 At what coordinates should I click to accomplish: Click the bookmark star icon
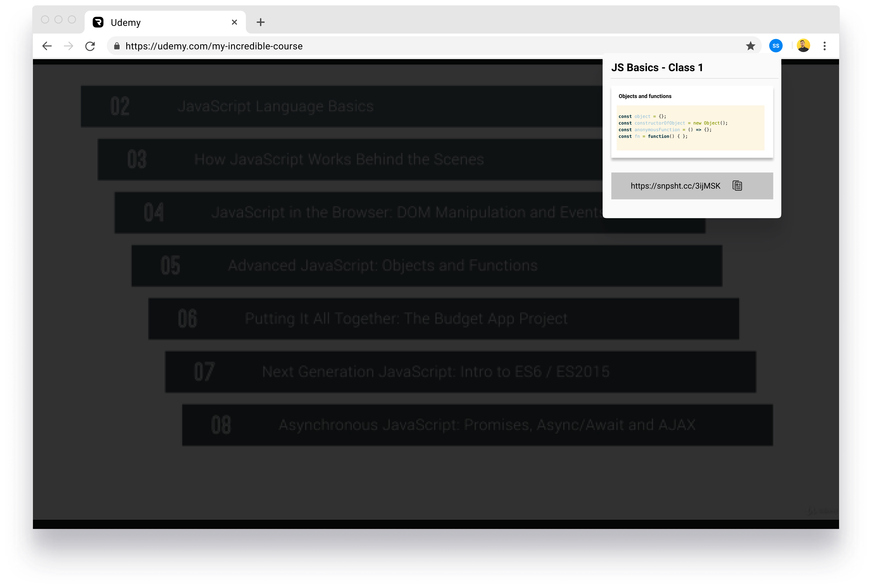pos(750,46)
